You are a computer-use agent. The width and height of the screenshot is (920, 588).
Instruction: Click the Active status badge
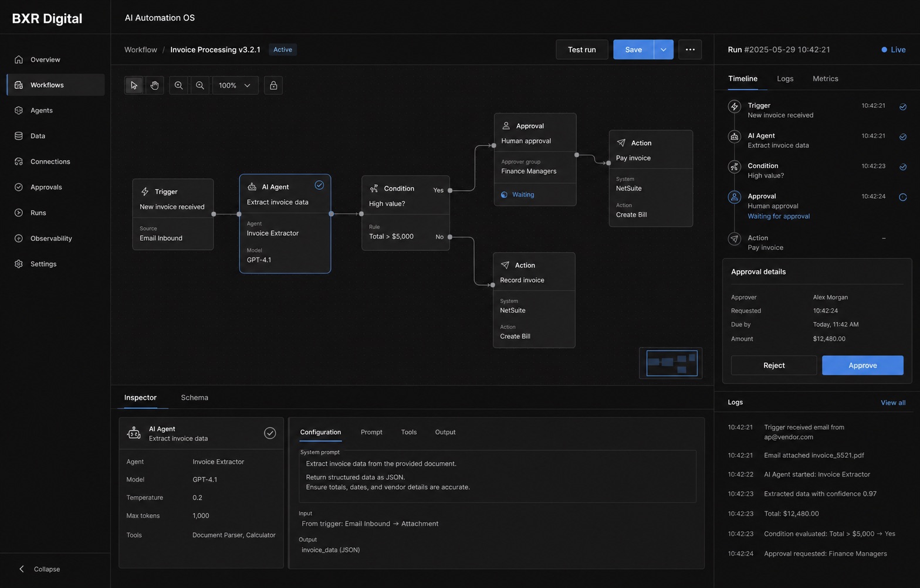pyautogui.click(x=283, y=50)
